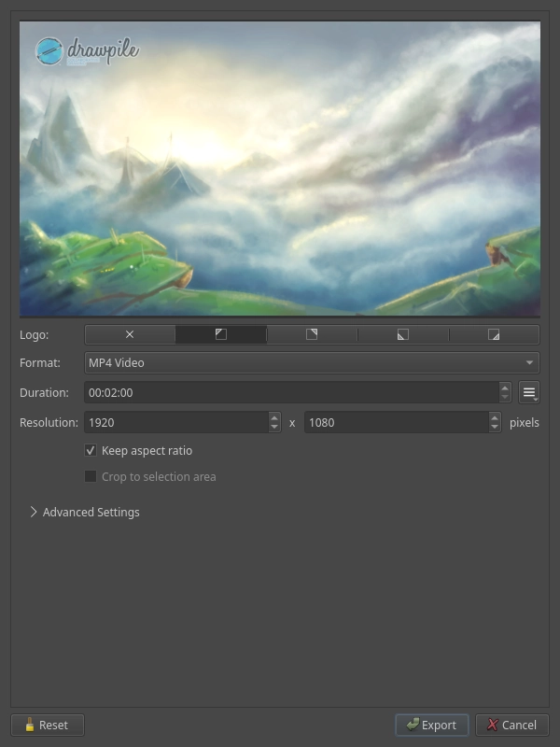Increase the width 1920 with up arrow

(274, 417)
